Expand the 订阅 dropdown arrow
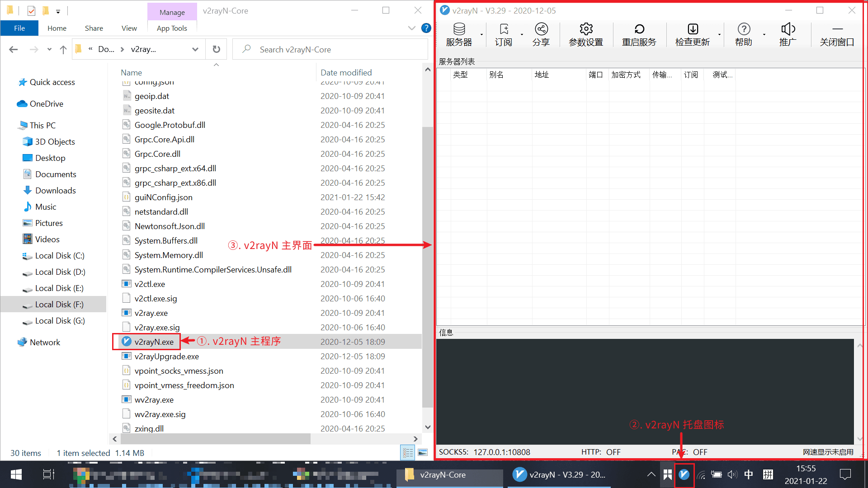Viewport: 868px width, 488px height. [522, 35]
